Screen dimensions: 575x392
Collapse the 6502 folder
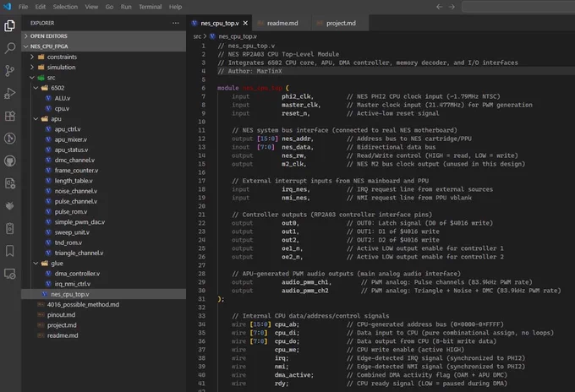(103, 88)
